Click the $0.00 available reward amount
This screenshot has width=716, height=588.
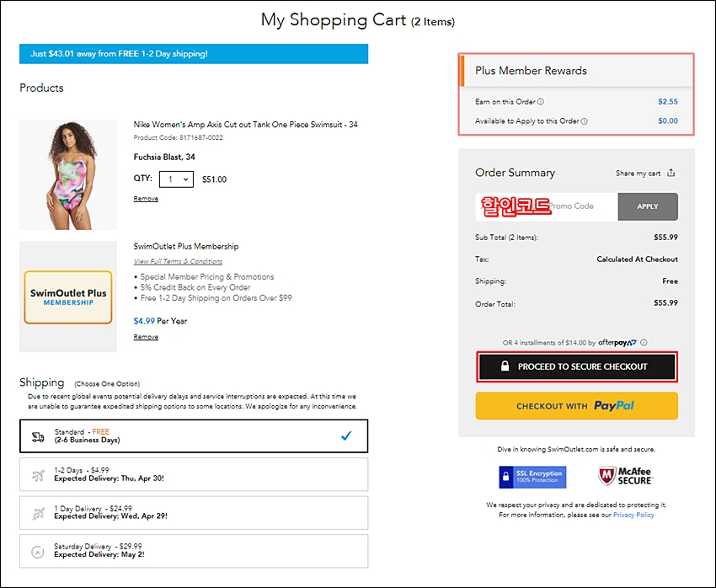tap(668, 121)
